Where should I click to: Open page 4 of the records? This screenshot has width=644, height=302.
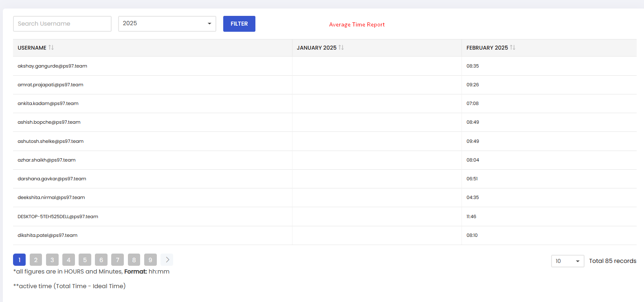point(68,260)
